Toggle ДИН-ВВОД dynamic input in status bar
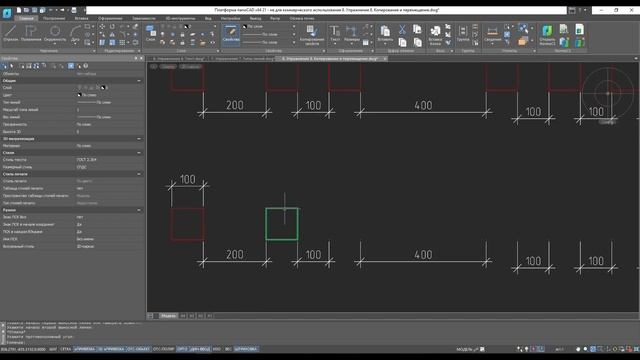 (x=200, y=349)
